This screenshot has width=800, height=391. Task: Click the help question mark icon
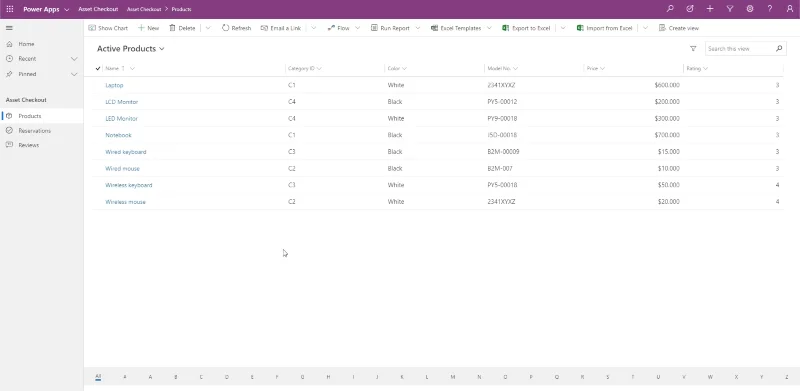click(x=770, y=9)
